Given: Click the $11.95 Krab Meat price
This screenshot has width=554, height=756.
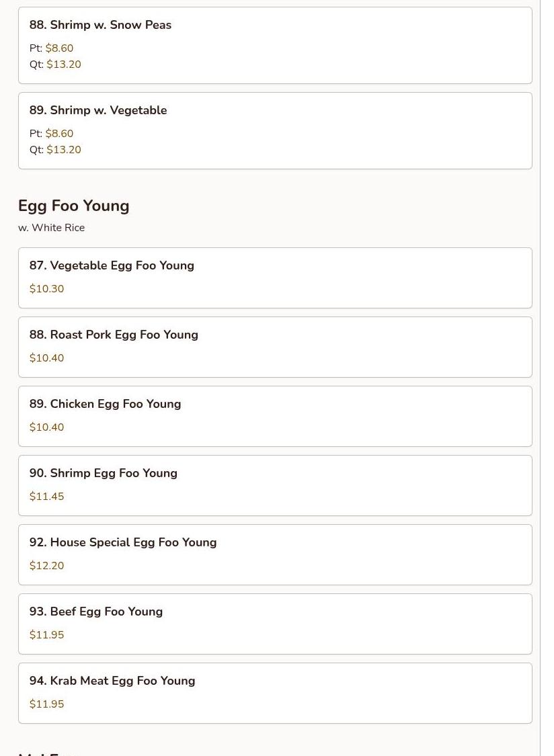Looking at the screenshot, I should (47, 704).
